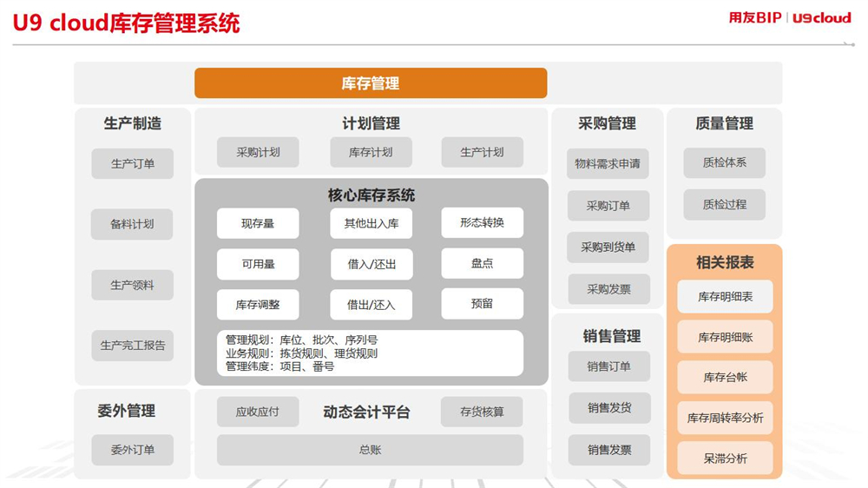Click the 委外管理 section heading
The image size is (868, 488).
(x=126, y=411)
